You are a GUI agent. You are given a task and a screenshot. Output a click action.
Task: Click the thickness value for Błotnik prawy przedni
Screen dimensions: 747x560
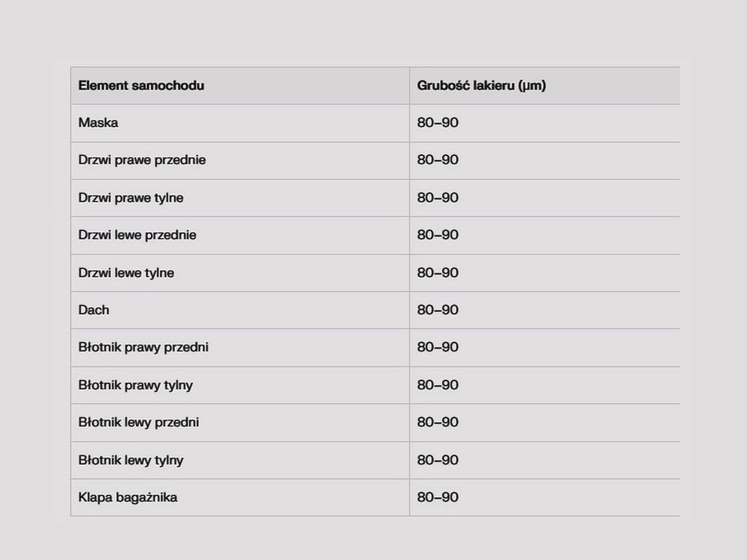(x=438, y=347)
